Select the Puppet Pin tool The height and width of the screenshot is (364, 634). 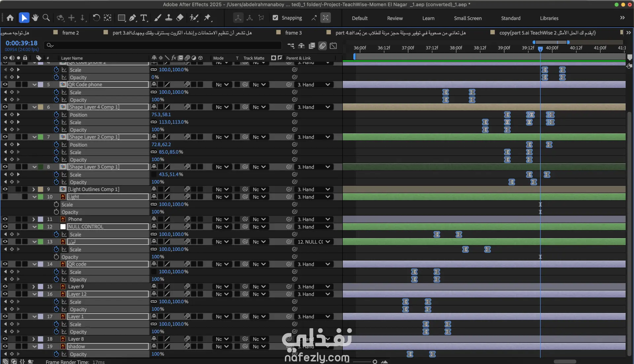click(x=207, y=18)
